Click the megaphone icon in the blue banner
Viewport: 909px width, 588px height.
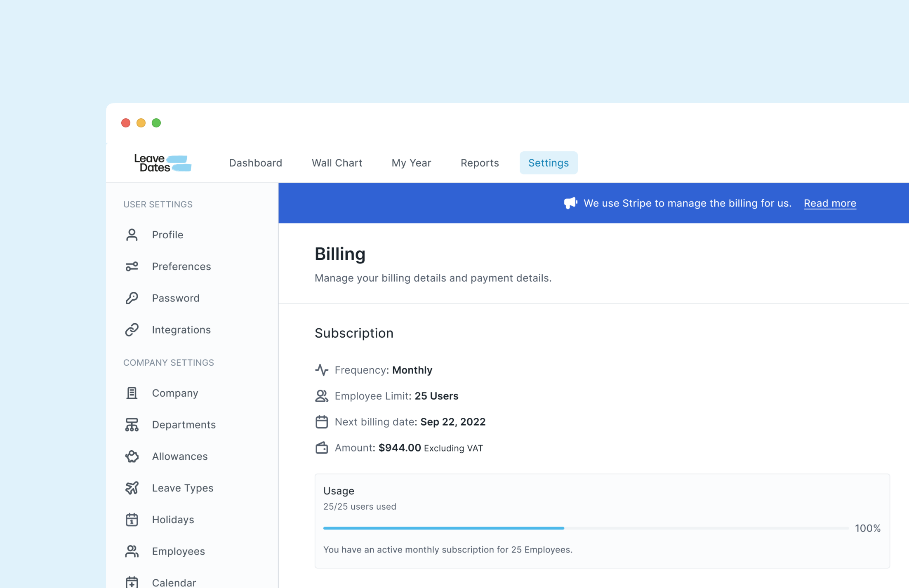point(570,203)
